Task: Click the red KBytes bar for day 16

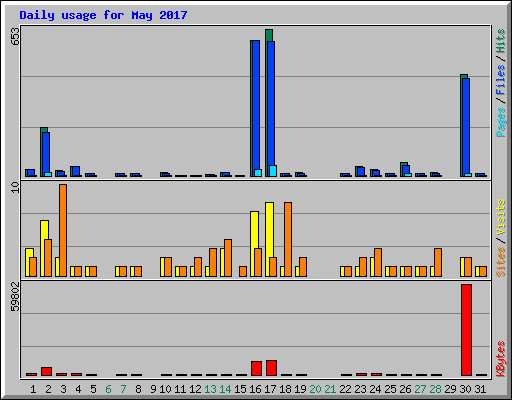Action: coord(256,368)
